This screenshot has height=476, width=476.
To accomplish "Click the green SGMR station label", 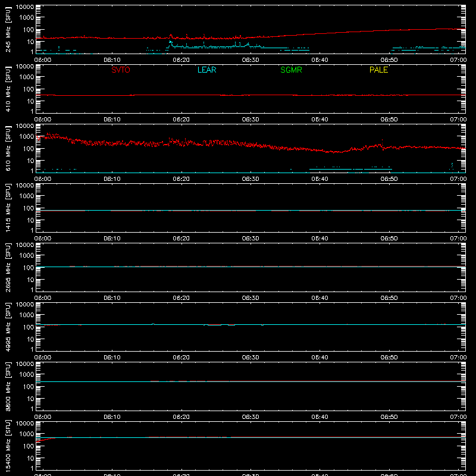I will (291, 70).
